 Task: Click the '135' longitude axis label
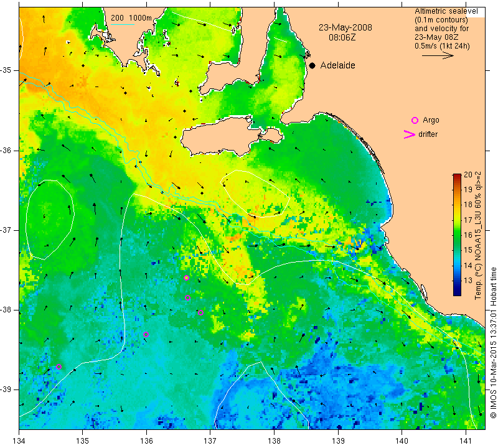point(83,441)
